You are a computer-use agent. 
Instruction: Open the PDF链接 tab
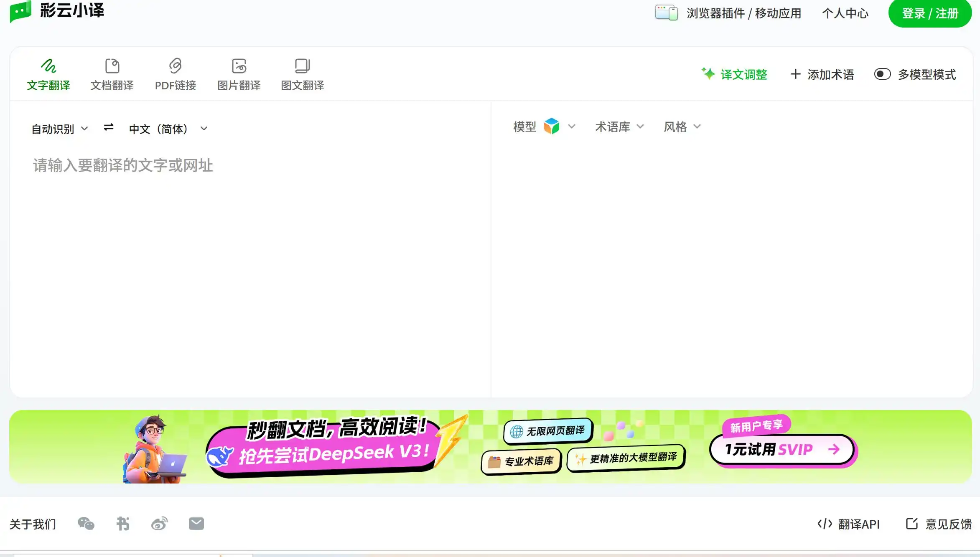tap(176, 74)
